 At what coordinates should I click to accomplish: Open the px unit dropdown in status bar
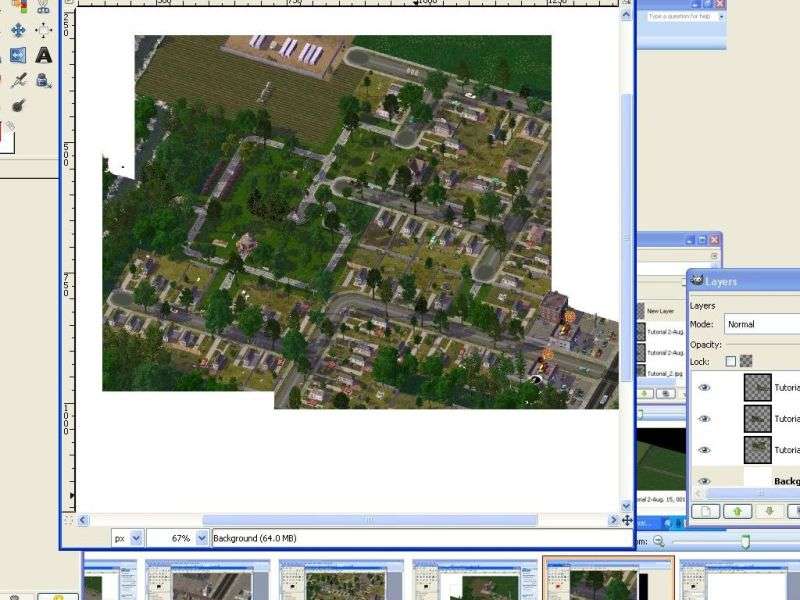[x=137, y=538]
